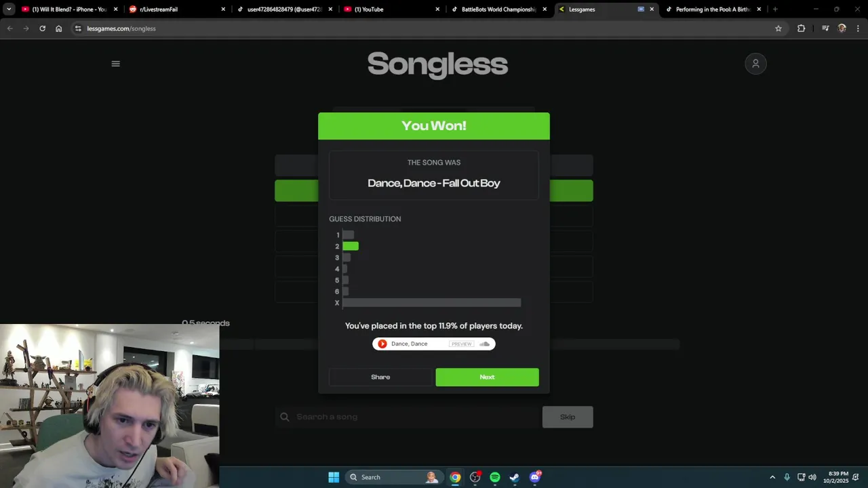Click the tab audio indicator on Lessgames tab
The height and width of the screenshot is (488, 868).
coord(641,9)
